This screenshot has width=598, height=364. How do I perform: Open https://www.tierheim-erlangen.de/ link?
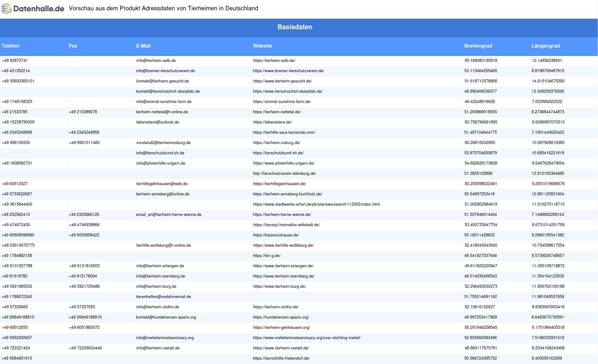[x=283, y=266]
